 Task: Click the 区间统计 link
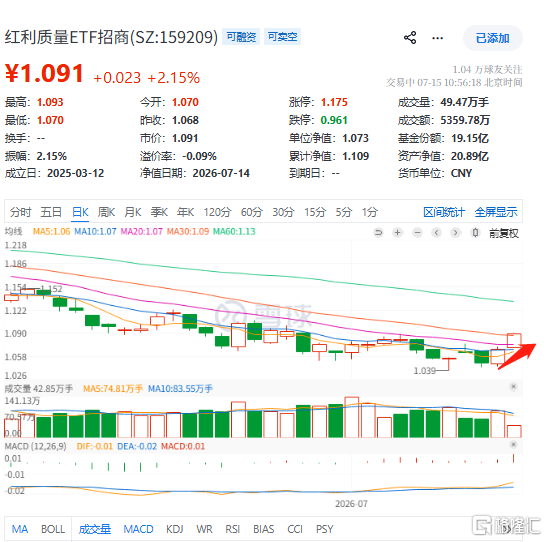click(444, 212)
